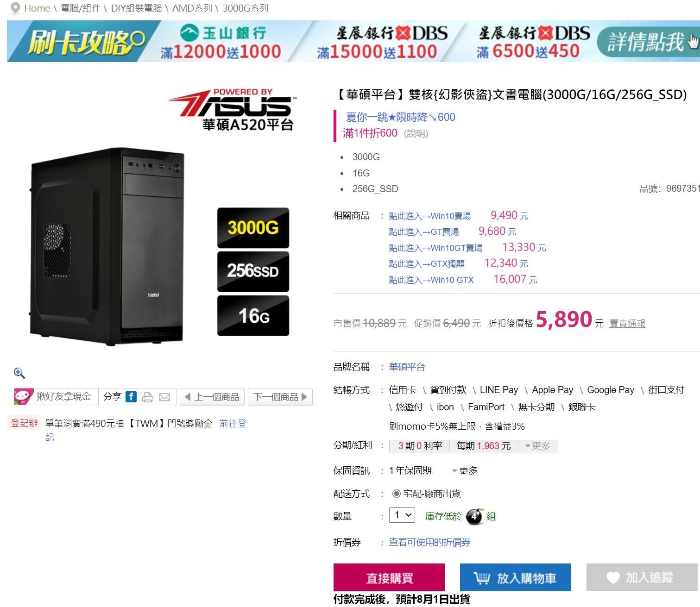Click 直接購買 buy now button

pos(389,577)
